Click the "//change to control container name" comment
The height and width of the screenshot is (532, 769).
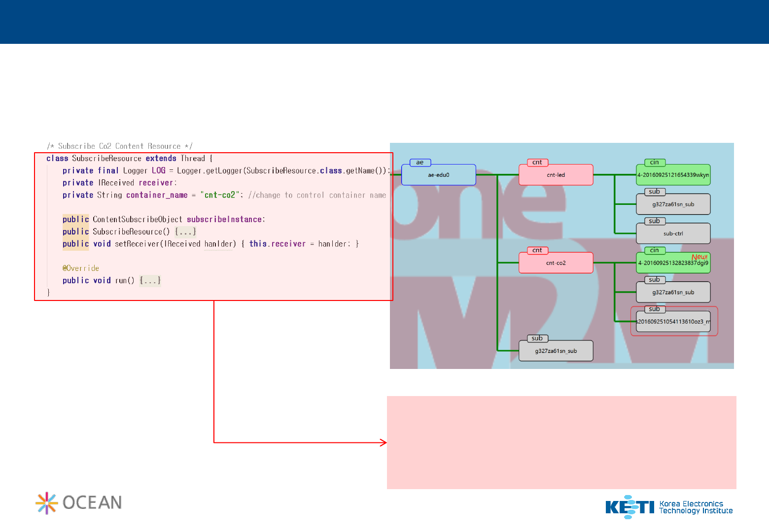[x=317, y=195]
